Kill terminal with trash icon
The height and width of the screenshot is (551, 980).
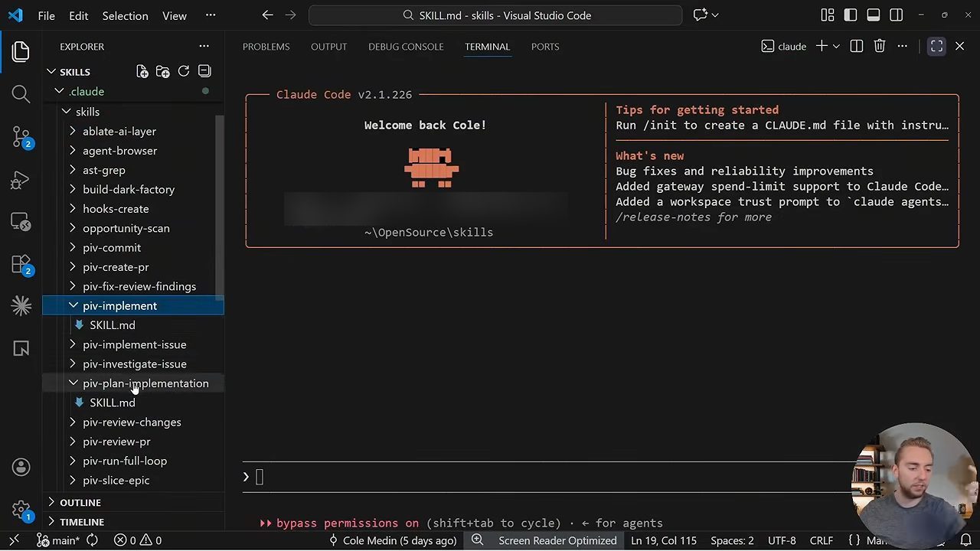(x=880, y=47)
